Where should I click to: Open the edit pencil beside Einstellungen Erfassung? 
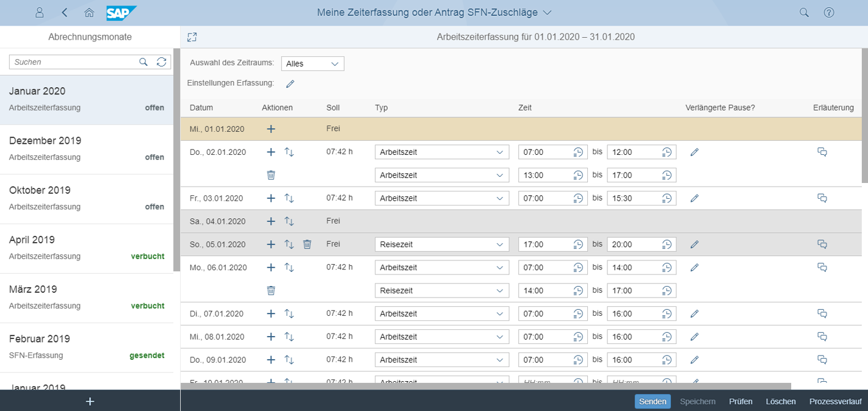(x=290, y=84)
